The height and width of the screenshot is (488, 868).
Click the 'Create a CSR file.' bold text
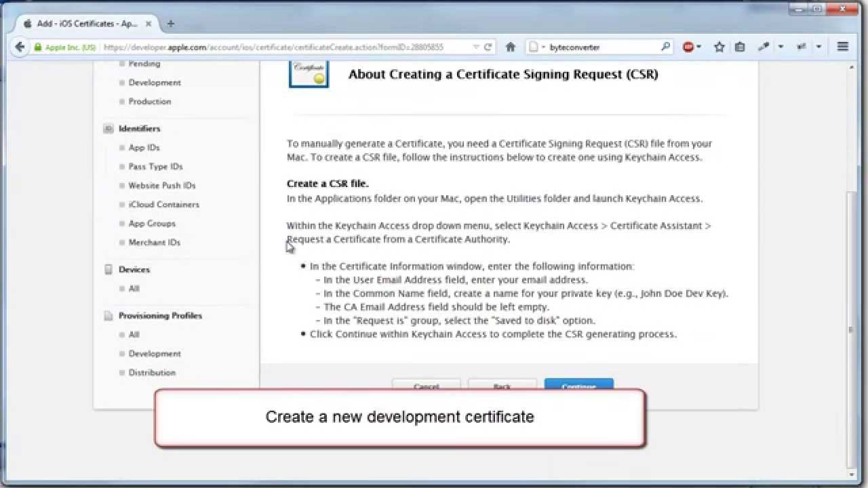[x=328, y=184]
